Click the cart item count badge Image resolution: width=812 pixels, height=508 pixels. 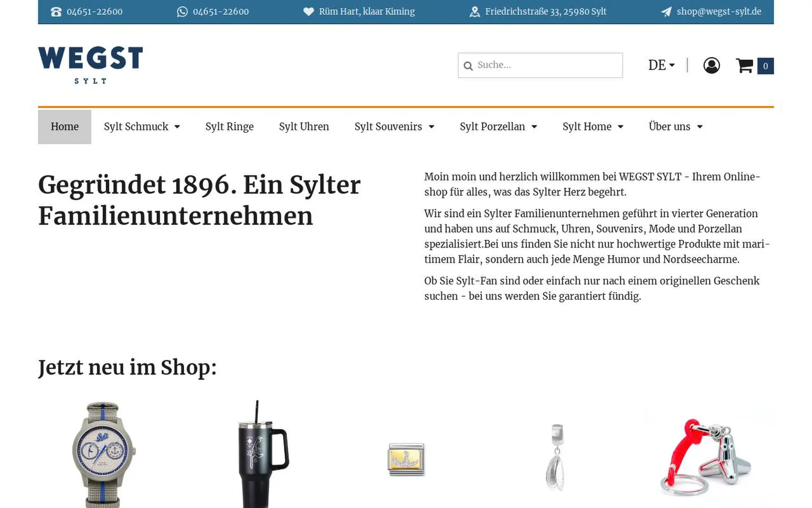[x=765, y=66]
